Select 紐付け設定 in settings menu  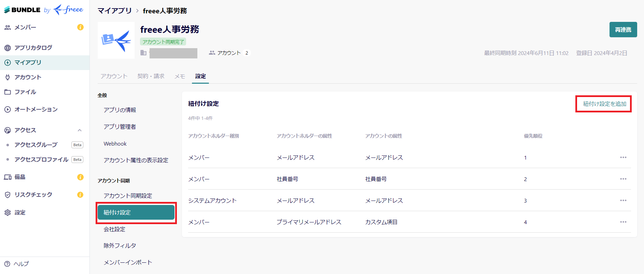(x=136, y=213)
